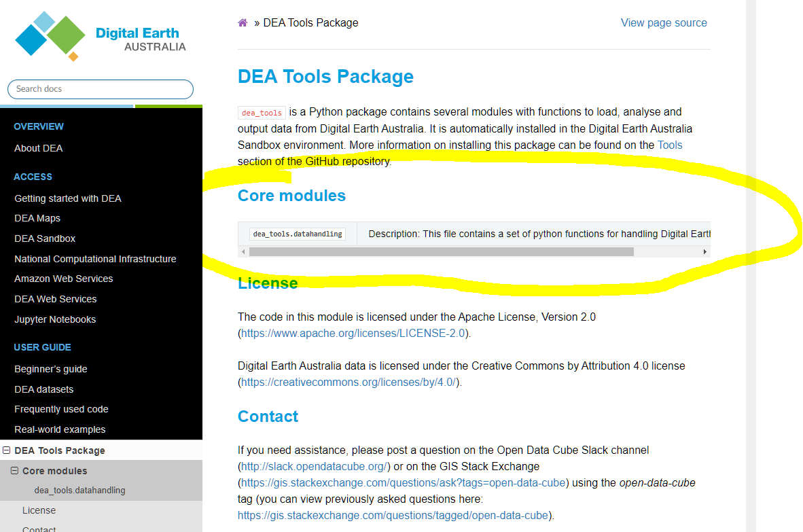The image size is (803, 532).
Task: Collapse the DEA Tools Package sidebar section
Action: tap(5, 450)
